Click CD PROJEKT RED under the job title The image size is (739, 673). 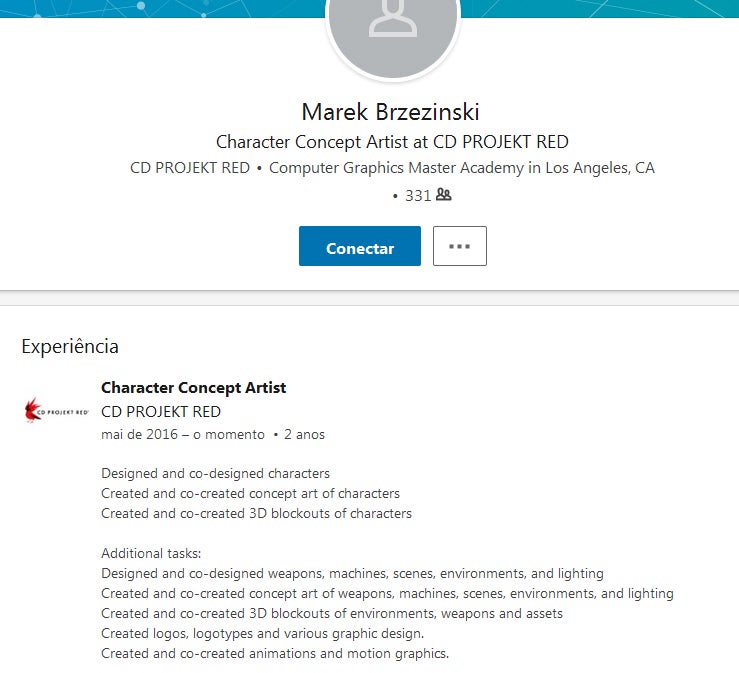coord(161,412)
